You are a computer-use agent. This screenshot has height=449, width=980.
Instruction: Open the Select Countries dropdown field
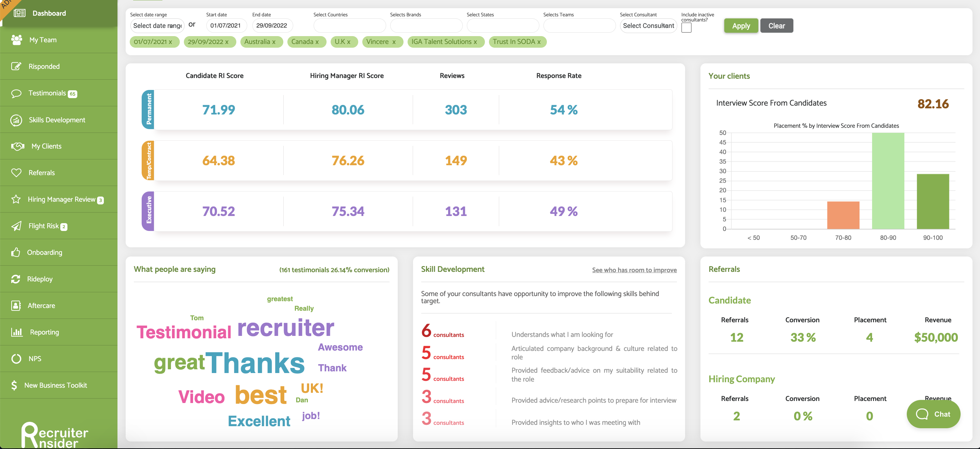point(349,26)
